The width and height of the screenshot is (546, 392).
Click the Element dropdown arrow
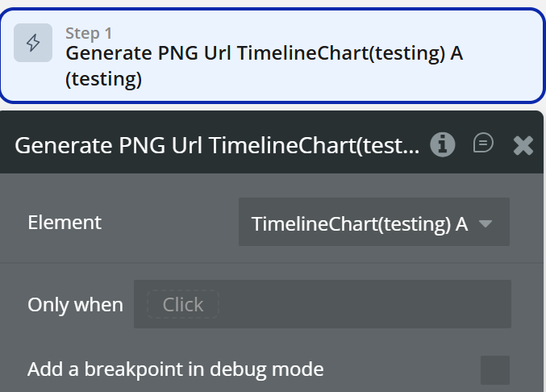point(486,223)
